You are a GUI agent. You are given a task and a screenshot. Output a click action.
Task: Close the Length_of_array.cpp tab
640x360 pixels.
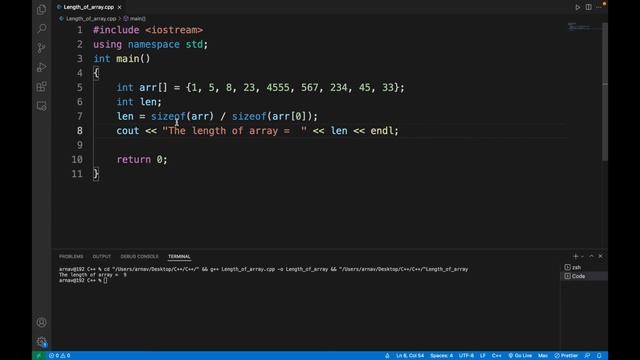pos(120,7)
